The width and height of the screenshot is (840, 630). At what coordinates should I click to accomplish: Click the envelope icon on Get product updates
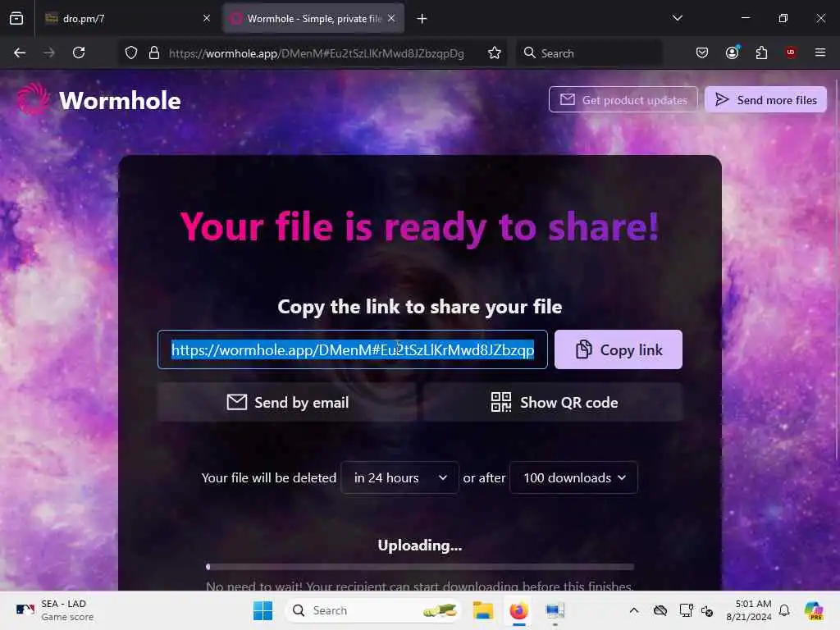(568, 99)
